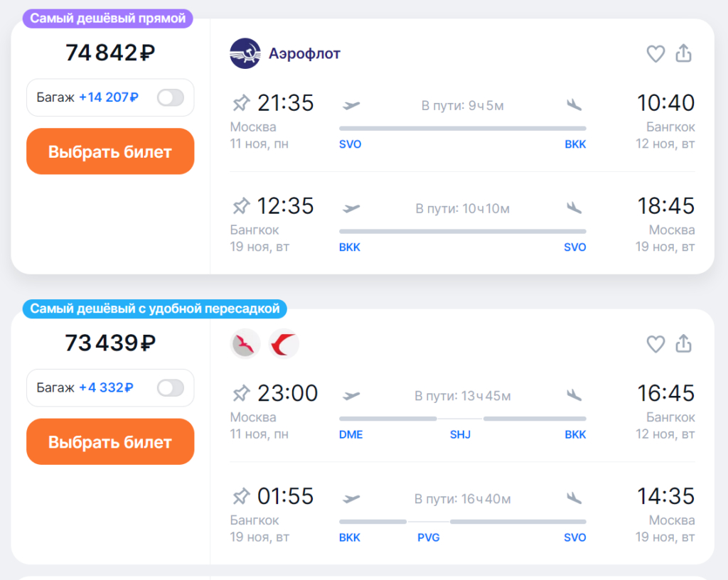This screenshot has width=728, height=580.
Task: Pin the 23:00 Moscow departure flight
Action: 241,394
